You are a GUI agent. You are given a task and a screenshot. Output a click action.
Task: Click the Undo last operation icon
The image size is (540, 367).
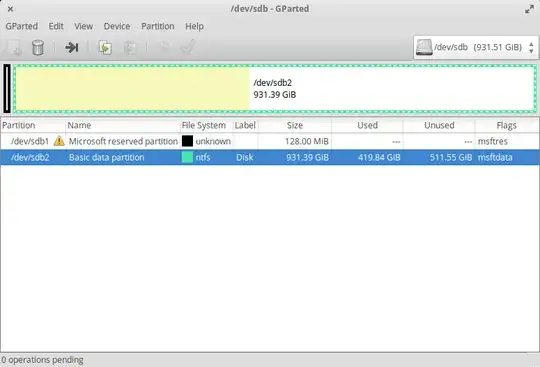click(164, 47)
